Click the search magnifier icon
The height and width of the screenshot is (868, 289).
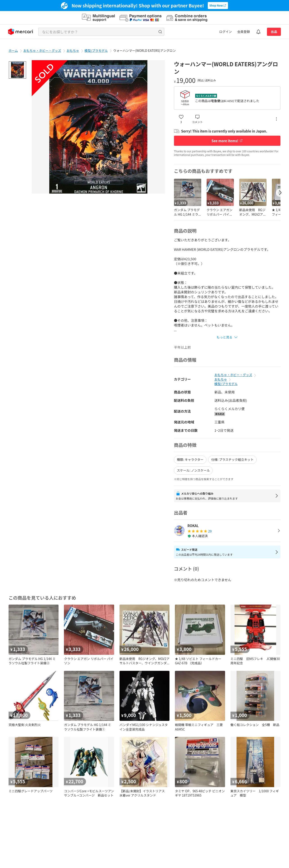coord(160,32)
